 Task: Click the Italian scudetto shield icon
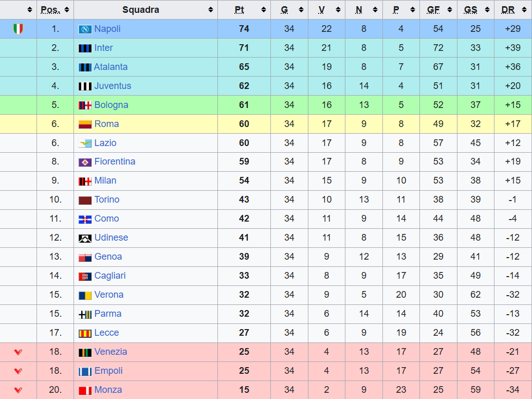pyautogui.click(x=19, y=29)
